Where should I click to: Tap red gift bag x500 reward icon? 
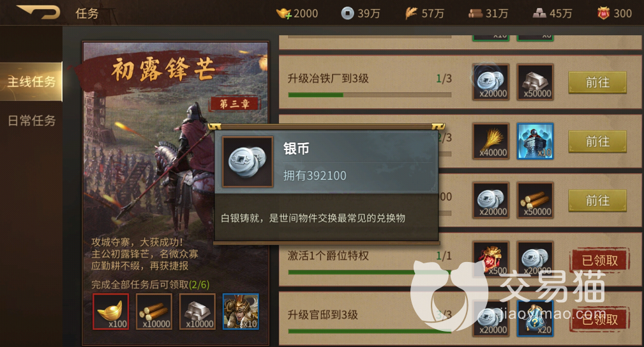pyautogui.click(x=491, y=259)
